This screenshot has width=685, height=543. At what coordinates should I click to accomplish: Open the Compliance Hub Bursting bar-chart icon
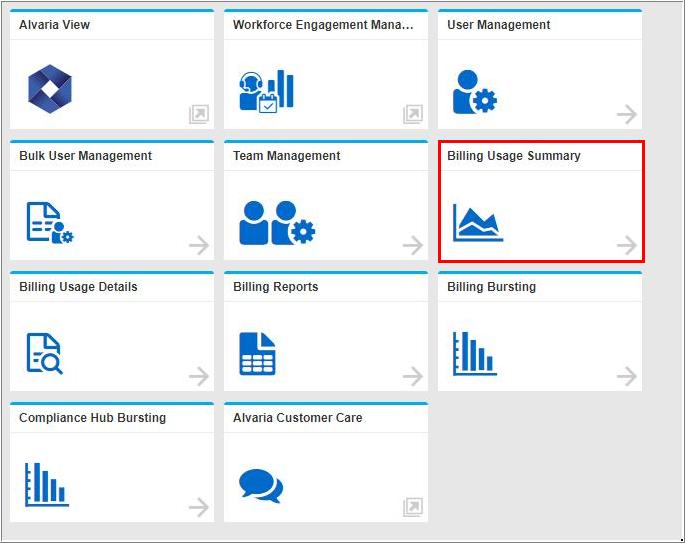[x=46, y=485]
